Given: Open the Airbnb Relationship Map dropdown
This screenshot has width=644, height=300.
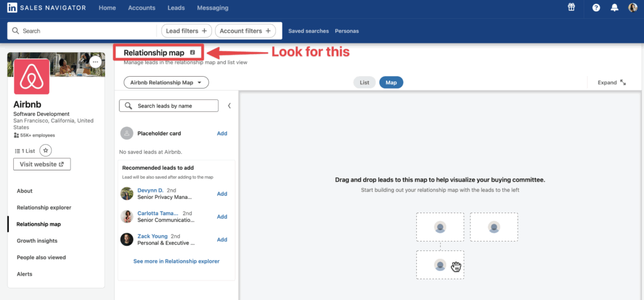Looking at the screenshot, I should coord(166,82).
